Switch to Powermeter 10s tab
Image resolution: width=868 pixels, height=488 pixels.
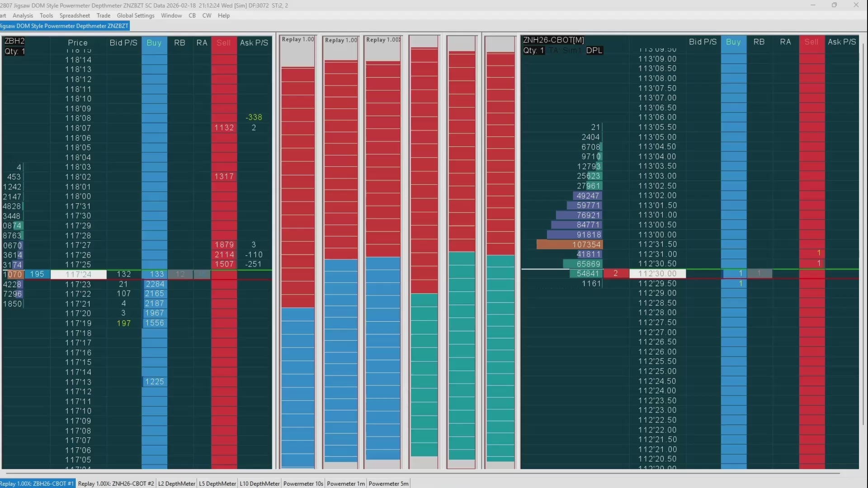(x=303, y=483)
